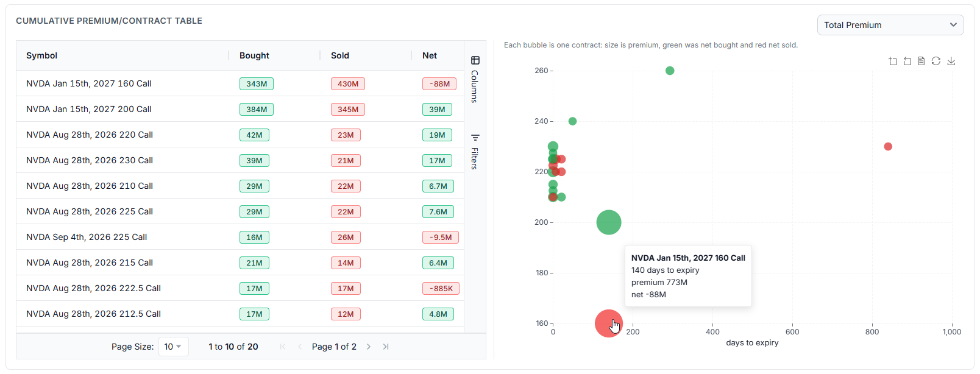Click the 12M sold value badge
Viewport: 980px width, 374px height.
click(x=346, y=314)
